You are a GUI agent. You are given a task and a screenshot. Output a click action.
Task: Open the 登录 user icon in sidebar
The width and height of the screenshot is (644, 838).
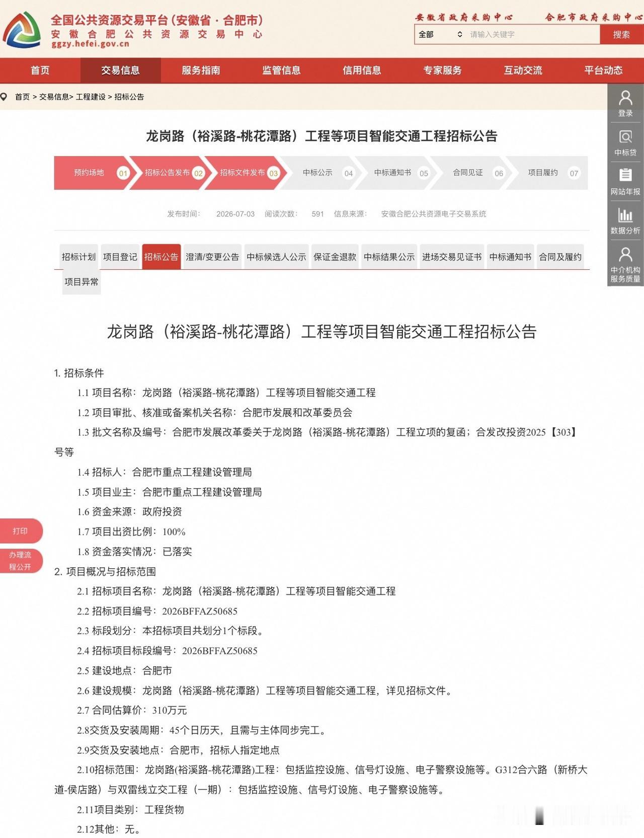(x=625, y=104)
